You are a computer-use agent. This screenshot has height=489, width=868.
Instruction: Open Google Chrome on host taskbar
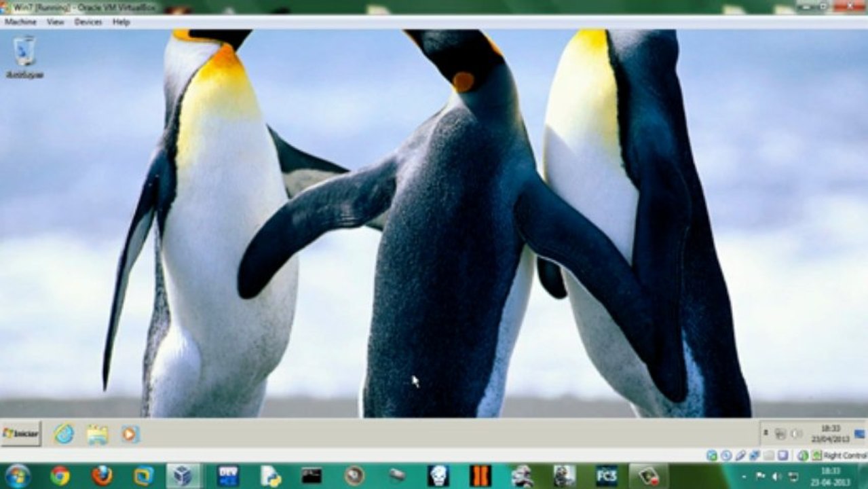click(60, 476)
